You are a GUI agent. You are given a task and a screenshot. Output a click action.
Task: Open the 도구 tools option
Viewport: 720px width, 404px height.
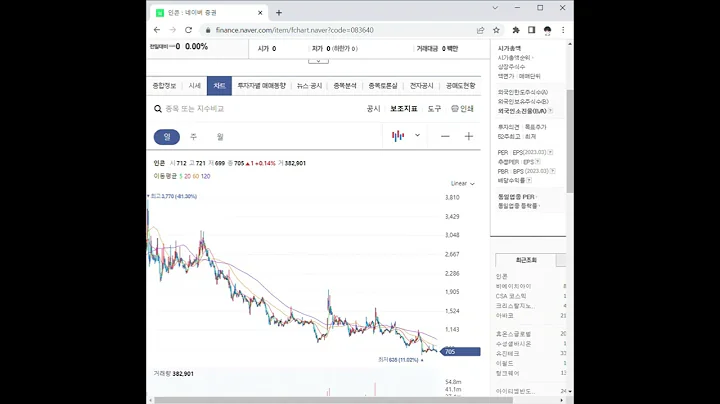[x=434, y=109]
